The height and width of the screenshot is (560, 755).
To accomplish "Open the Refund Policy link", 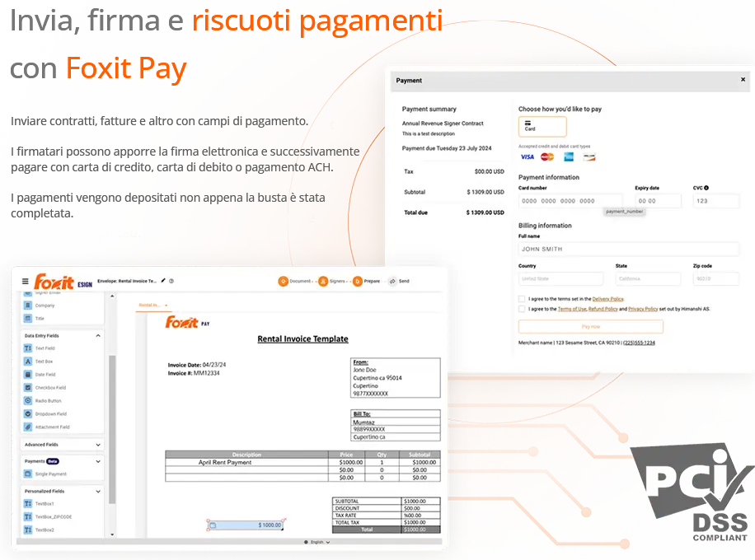I will 603,309.
